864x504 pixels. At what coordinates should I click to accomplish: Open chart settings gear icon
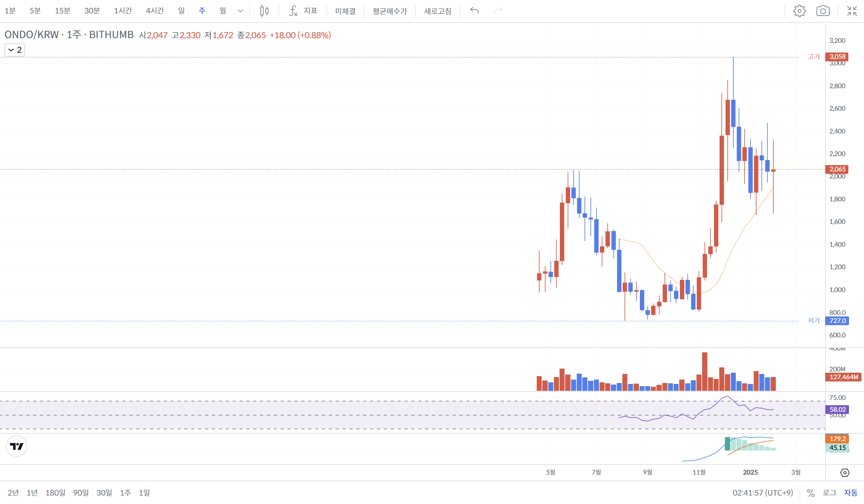tap(799, 11)
